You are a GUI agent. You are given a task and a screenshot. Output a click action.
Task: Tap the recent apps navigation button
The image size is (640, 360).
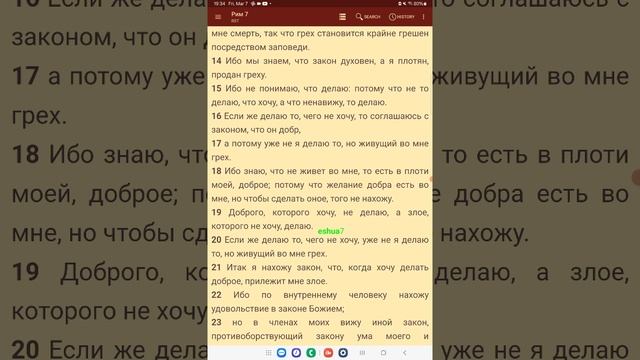(x=362, y=353)
